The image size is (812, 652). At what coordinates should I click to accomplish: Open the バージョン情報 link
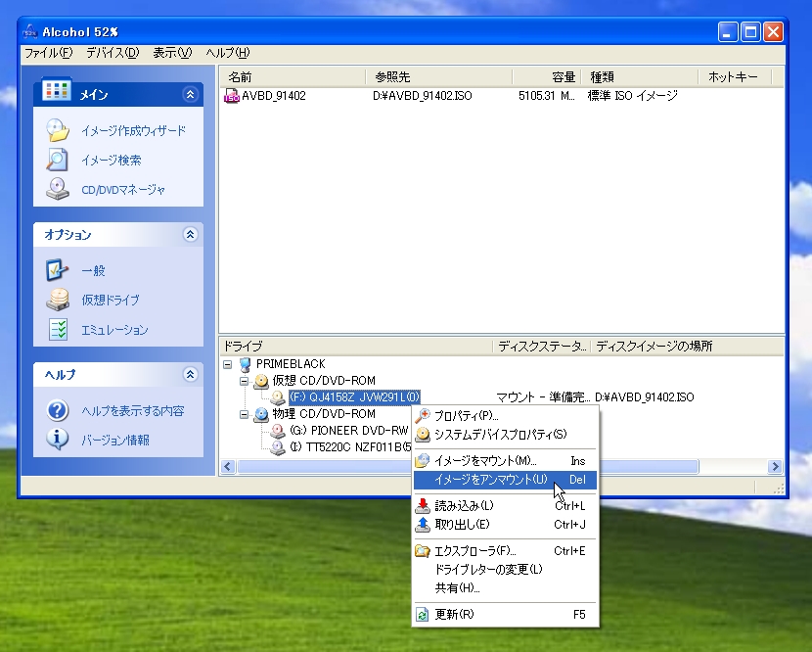coord(115,440)
